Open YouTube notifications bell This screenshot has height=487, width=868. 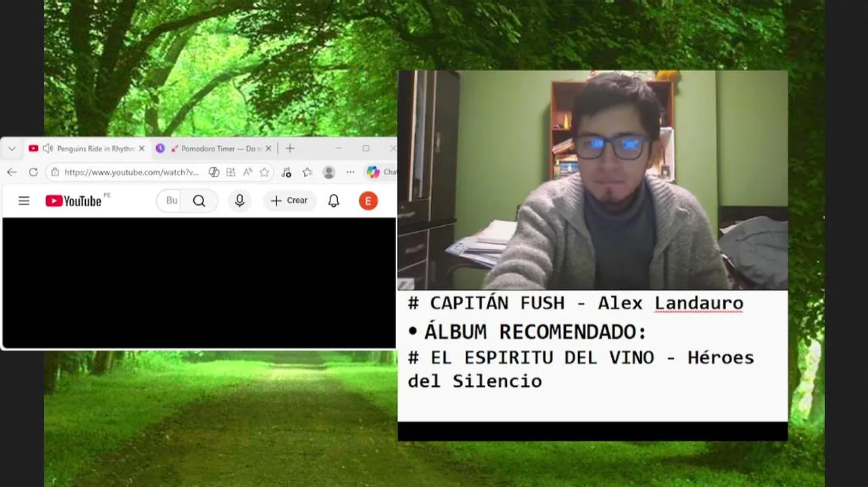tap(334, 201)
